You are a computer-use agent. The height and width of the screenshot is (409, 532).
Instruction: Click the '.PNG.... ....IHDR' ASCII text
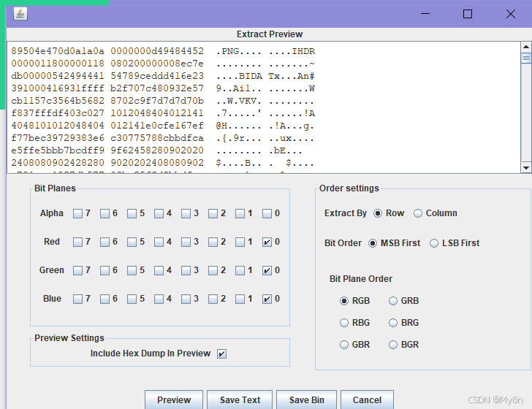pyautogui.click(x=266, y=51)
